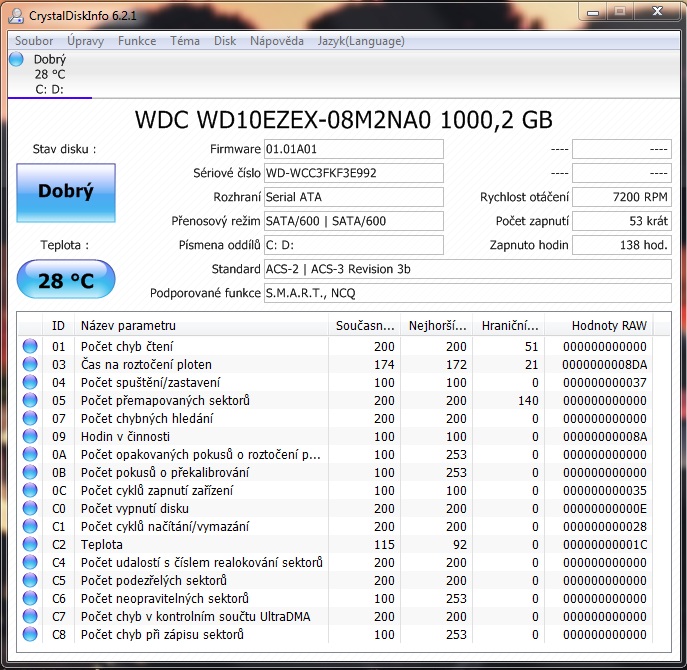Click status orb for row C0 vypnutí disku
The width and height of the screenshot is (687, 670).
pyautogui.click(x=30, y=508)
